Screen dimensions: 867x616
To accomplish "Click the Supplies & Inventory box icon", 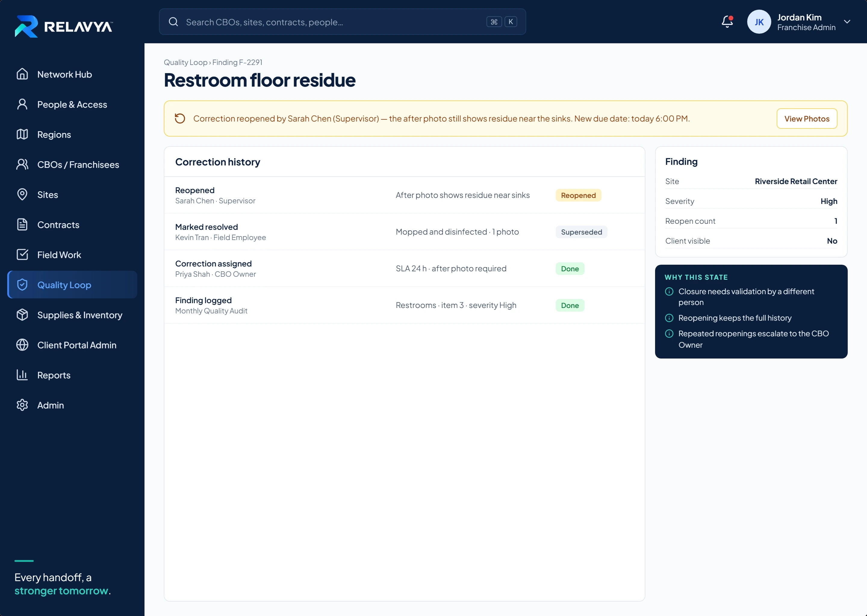I will [x=22, y=315].
